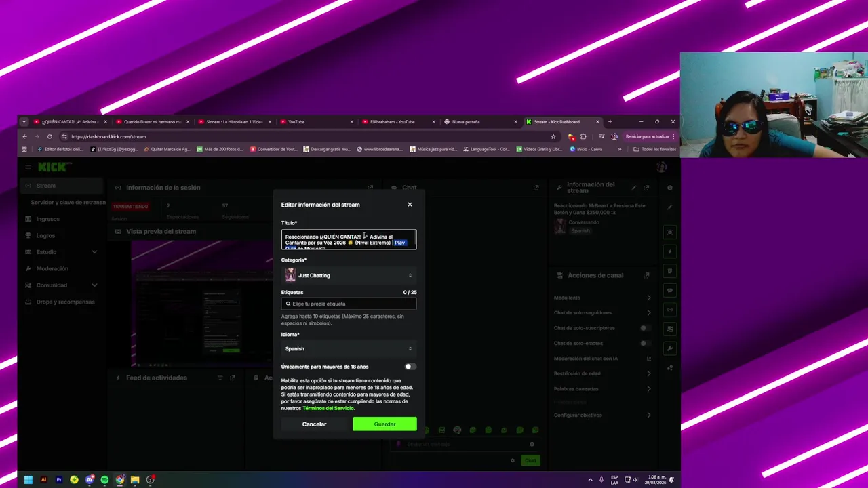Click Reiniciar para actualizar button
868x488 pixels.
(x=650, y=136)
